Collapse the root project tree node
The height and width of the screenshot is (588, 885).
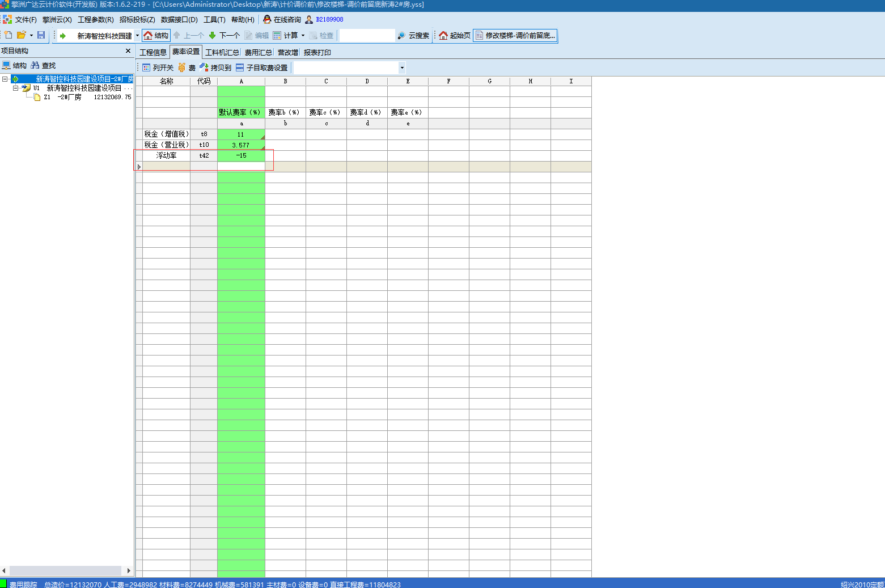5,79
